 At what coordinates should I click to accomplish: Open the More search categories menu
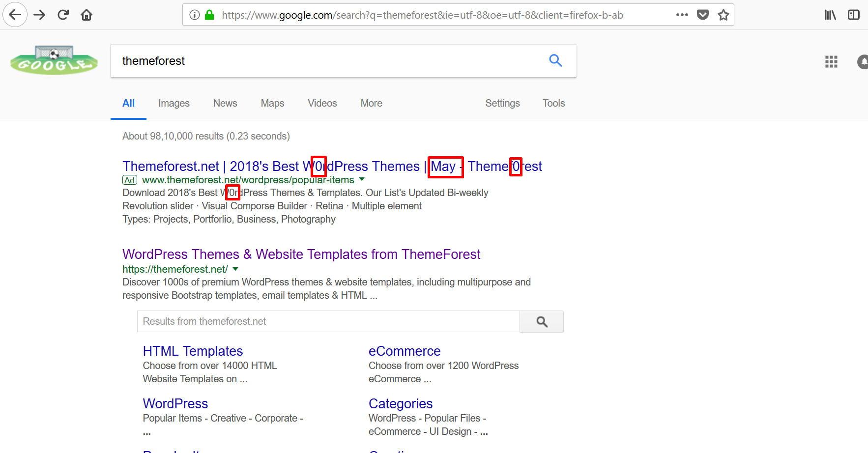[372, 103]
